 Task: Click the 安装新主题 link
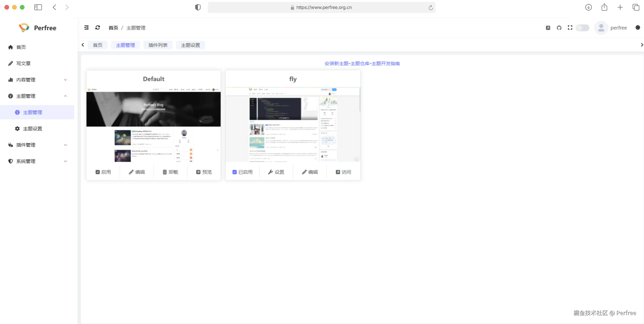point(336,64)
